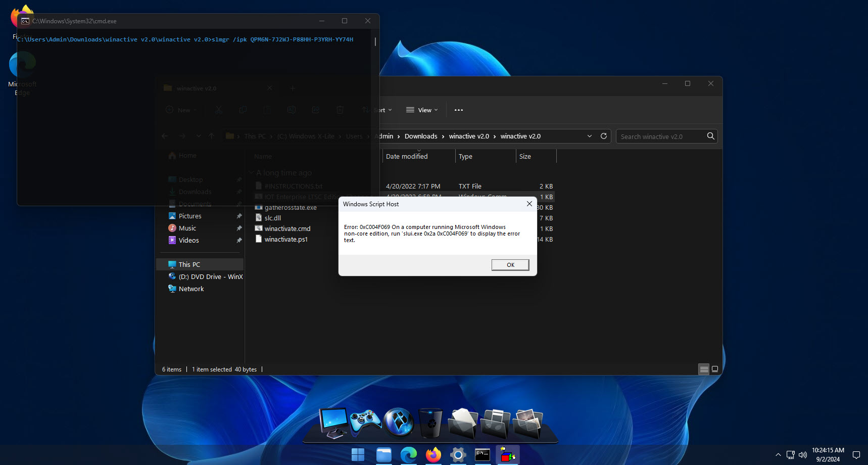Open the See more ellipsis menu
The width and height of the screenshot is (868, 465).
point(458,110)
